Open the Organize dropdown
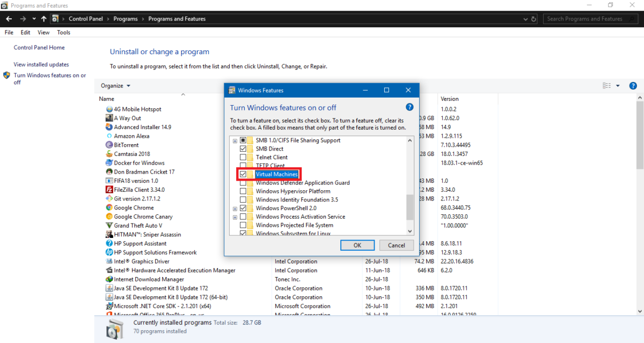Screen dimensions: 644x343 pyautogui.click(x=115, y=85)
